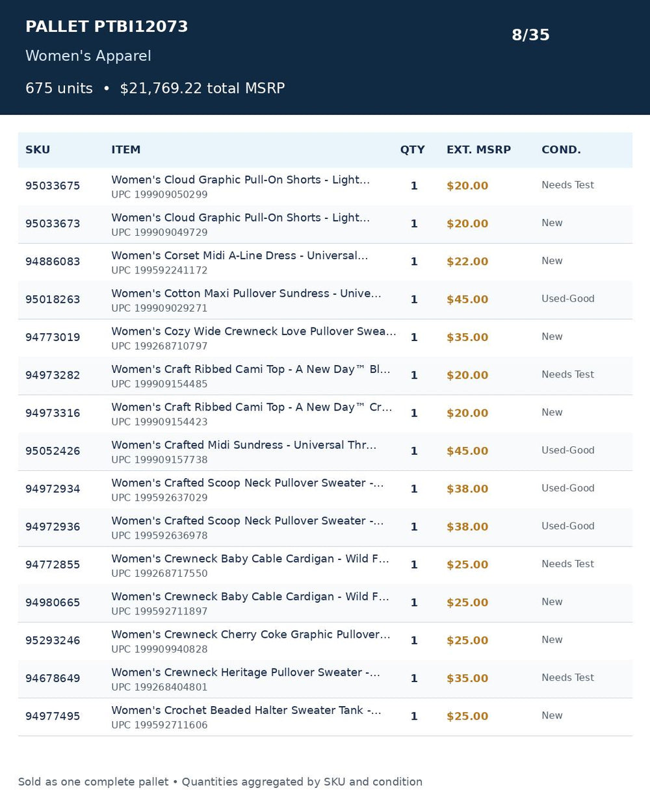650x812 pixels.
Task: Click the Women's Apparel category subtitle
Action: coord(88,56)
